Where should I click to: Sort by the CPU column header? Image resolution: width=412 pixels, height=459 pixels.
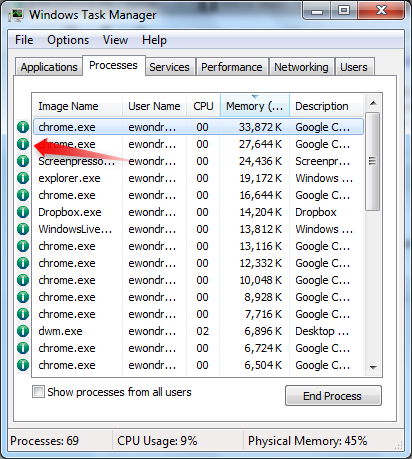[x=203, y=106]
